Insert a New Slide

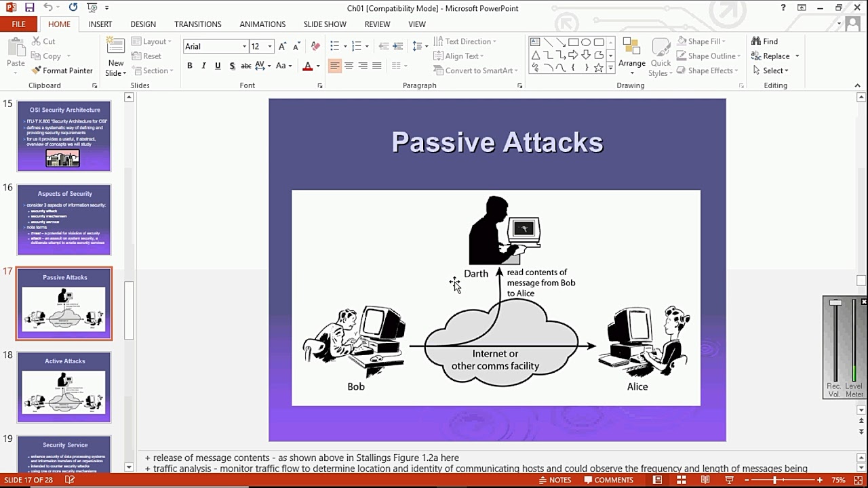coord(116,57)
